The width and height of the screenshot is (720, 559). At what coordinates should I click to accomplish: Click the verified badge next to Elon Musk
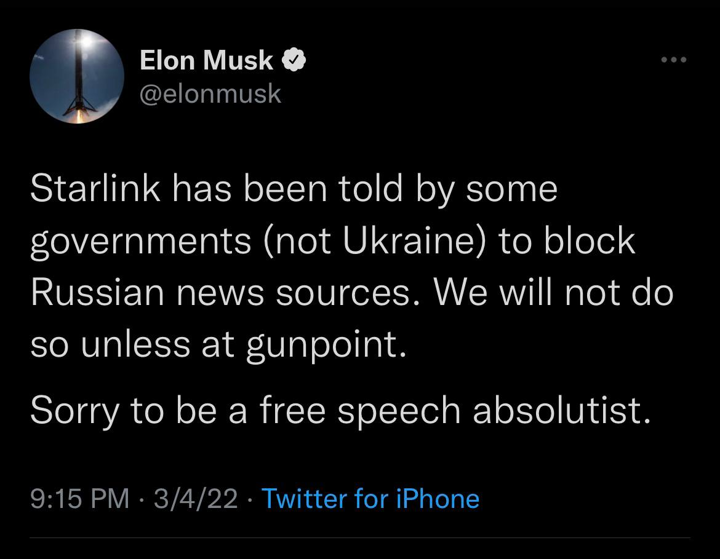(x=294, y=60)
